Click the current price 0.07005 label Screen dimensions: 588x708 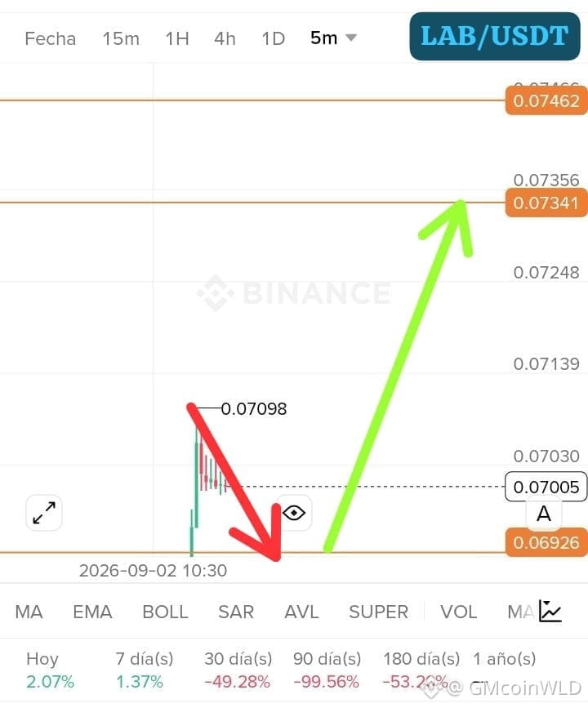click(546, 487)
